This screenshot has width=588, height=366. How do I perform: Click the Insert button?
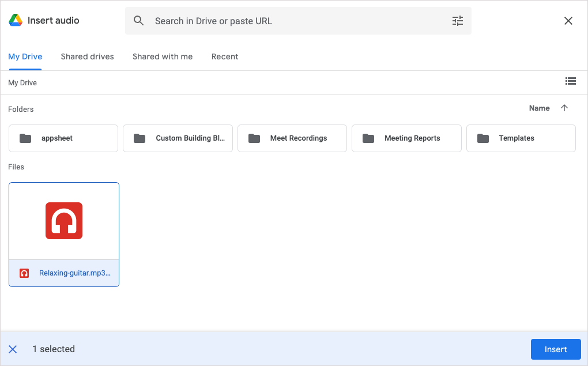pos(556,349)
